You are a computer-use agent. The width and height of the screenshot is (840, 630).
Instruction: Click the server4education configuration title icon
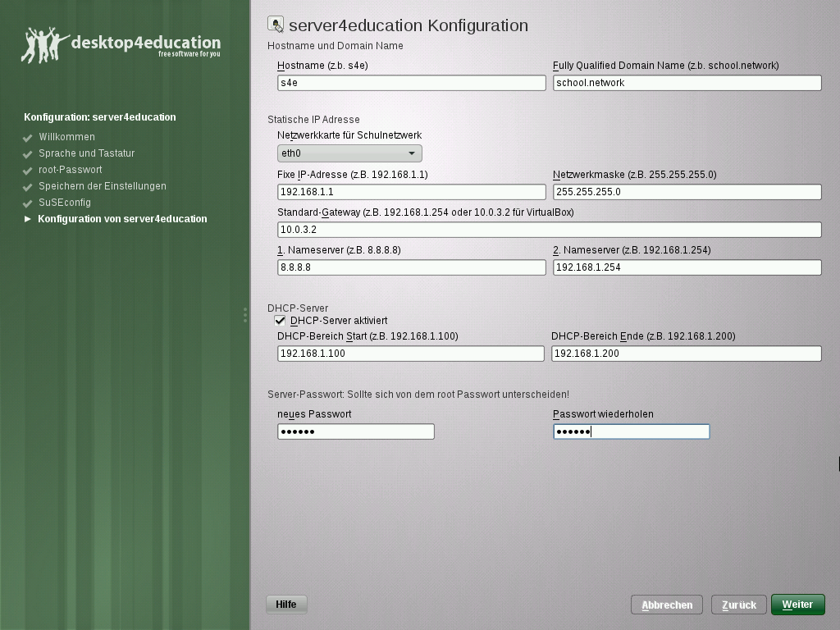coord(276,25)
